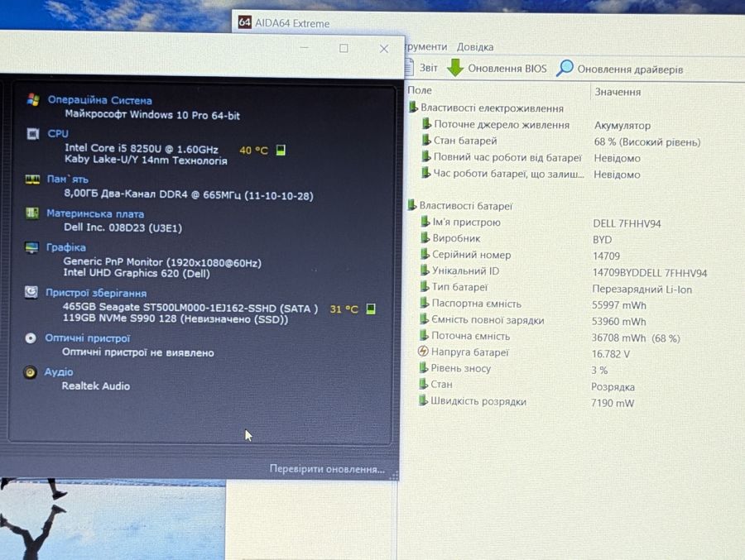Open the Довідка menu in AIDA64
The width and height of the screenshot is (745, 560).
pos(474,47)
